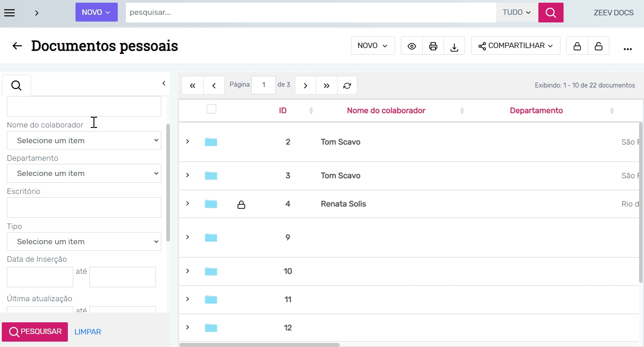Go back using the left arrow
This screenshot has width=644, height=347.
point(17,46)
